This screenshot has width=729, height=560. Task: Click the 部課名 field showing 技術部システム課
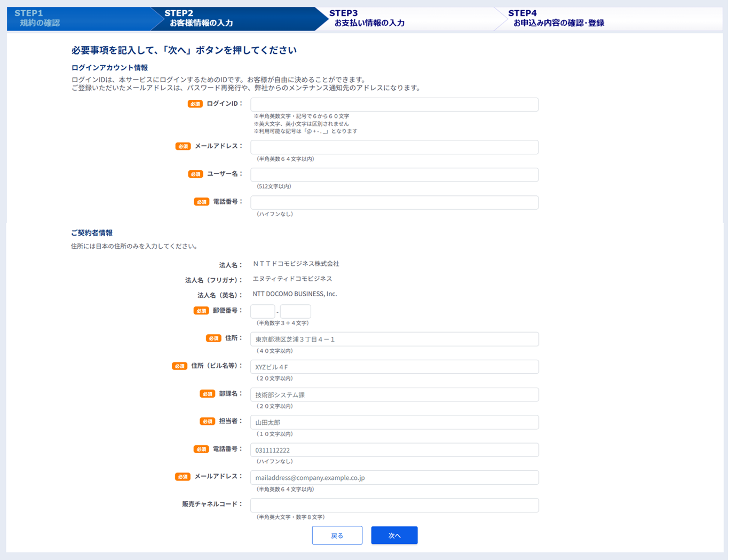pos(394,394)
